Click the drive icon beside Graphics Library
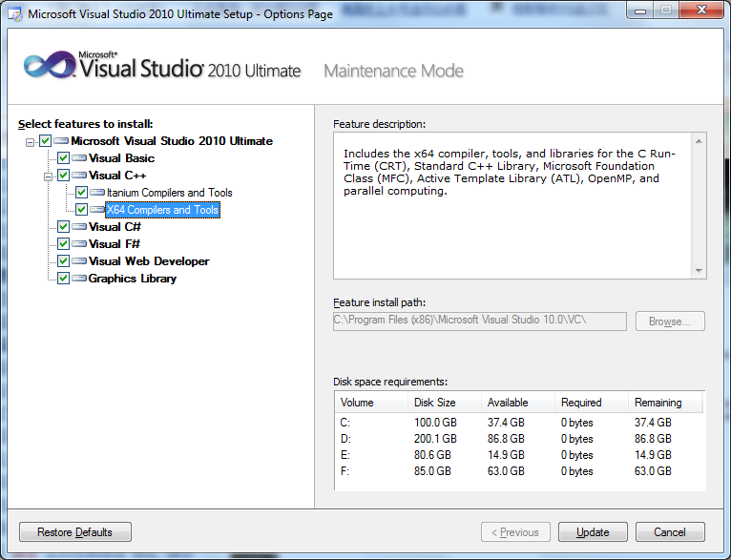731x560 pixels. click(79, 279)
